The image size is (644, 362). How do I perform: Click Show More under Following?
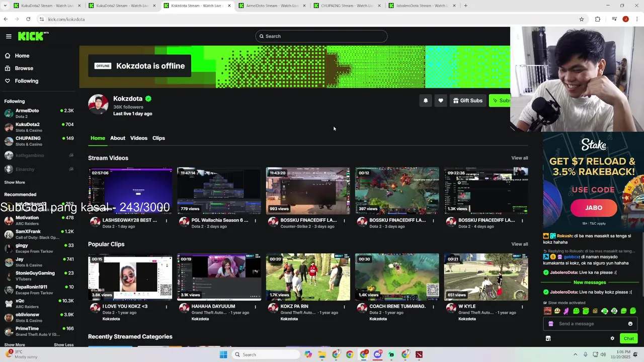[15, 183]
